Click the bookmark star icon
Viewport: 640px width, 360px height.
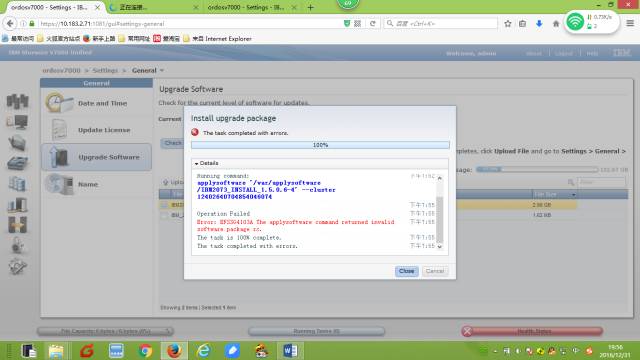point(508,24)
